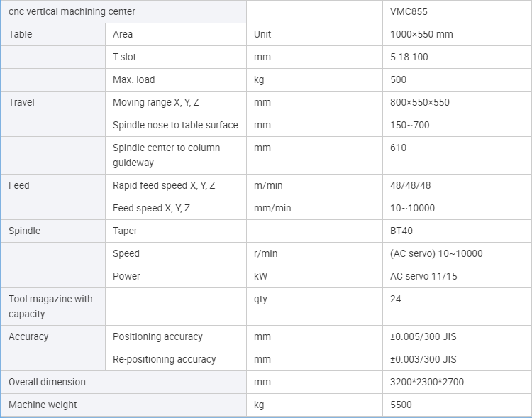The width and height of the screenshot is (532, 418).
Task: Select Spindle nose to table surface label
Action: tap(175, 126)
